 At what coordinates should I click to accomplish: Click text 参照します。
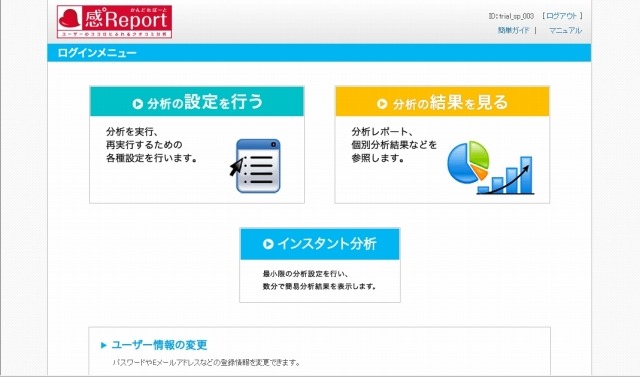click(378, 158)
